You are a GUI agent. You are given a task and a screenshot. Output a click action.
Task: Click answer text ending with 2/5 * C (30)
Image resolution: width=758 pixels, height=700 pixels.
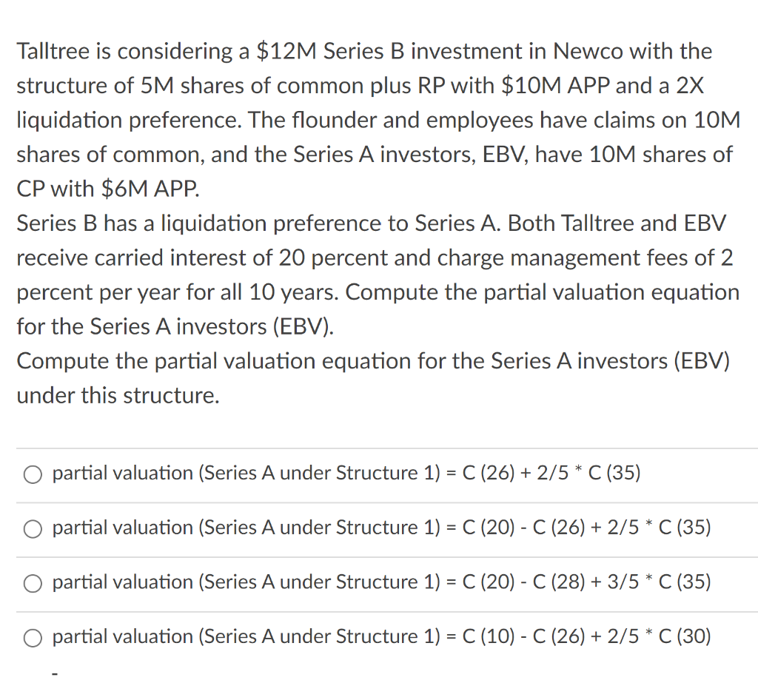pyautogui.click(x=381, y=636)
